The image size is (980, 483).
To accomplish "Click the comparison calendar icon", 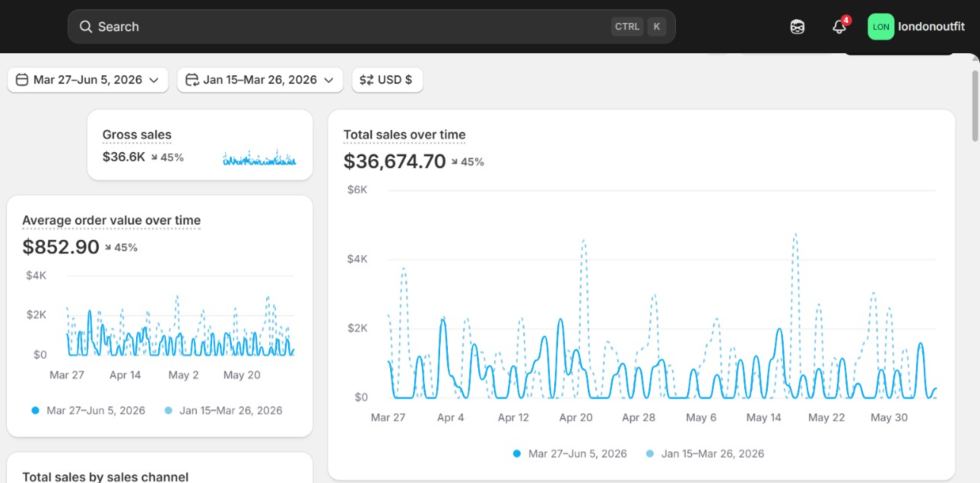I will [x=192, y=80].
